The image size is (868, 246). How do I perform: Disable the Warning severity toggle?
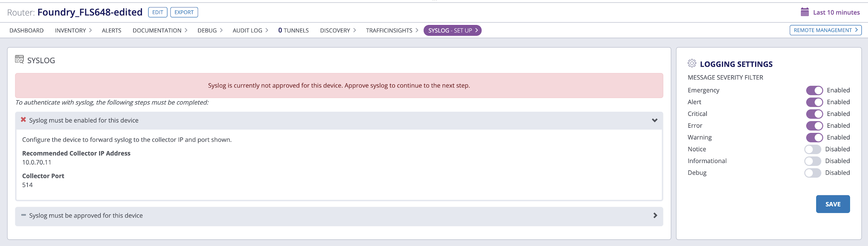point(814,138)
